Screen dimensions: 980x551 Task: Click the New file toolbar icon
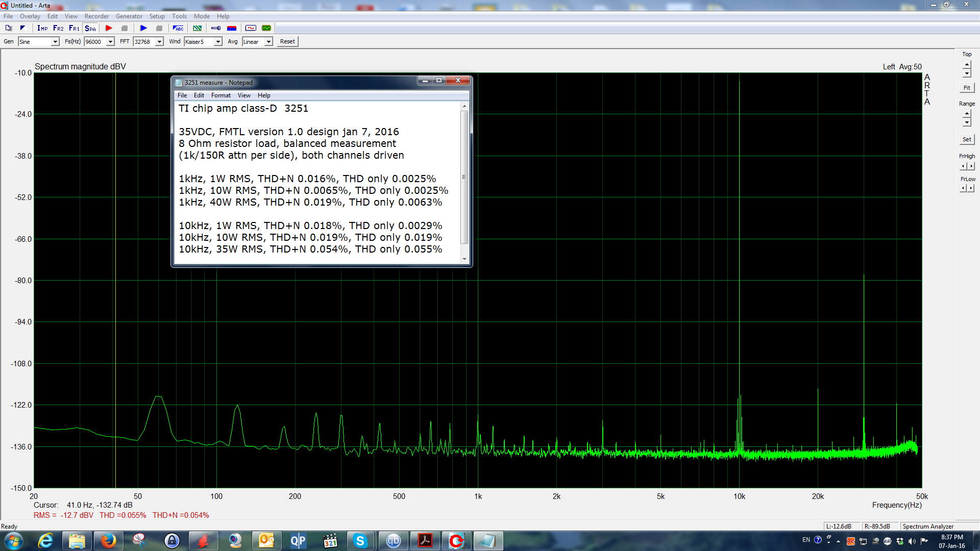pos(9,28)
